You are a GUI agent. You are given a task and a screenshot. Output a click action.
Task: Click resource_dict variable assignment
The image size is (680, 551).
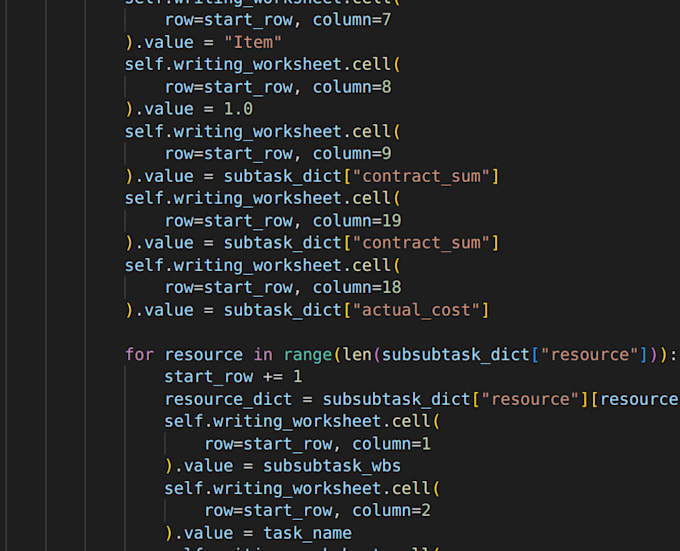[x=228, y=399]
